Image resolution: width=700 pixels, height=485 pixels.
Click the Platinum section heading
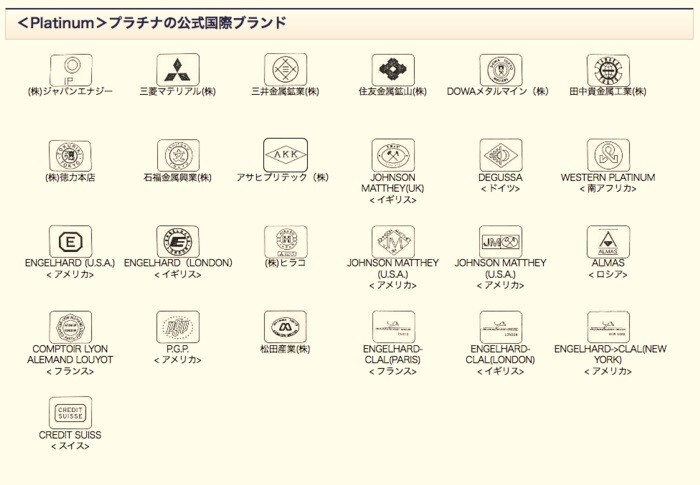click(x=152, y=22)
